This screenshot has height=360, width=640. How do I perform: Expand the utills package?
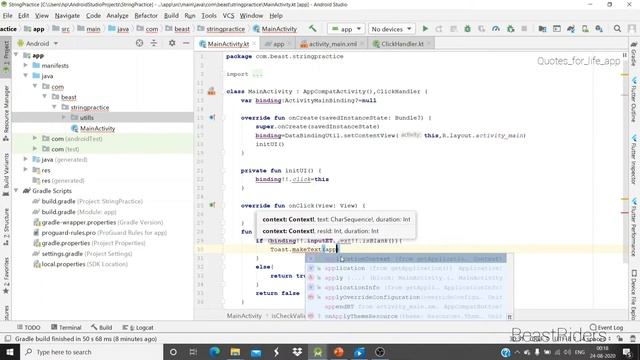click(64, 118)
